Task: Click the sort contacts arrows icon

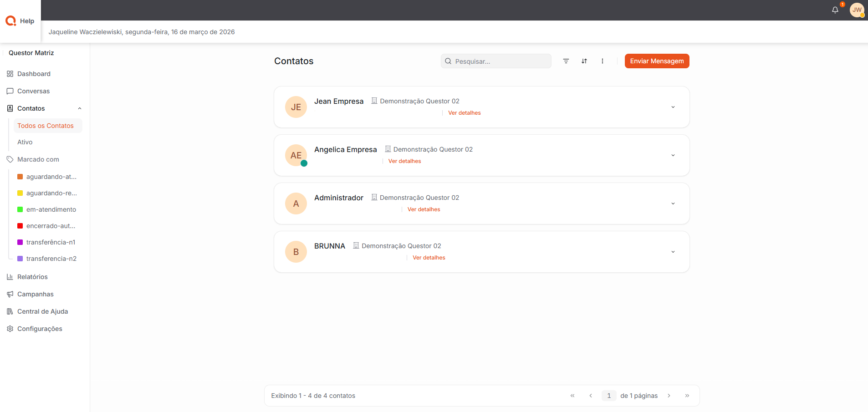Action: pos(584,61)
